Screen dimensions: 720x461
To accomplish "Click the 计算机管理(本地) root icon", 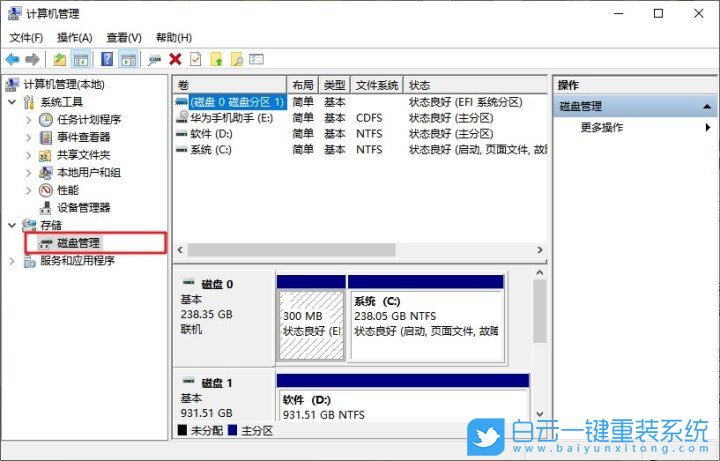I will [x=12, y=84].
